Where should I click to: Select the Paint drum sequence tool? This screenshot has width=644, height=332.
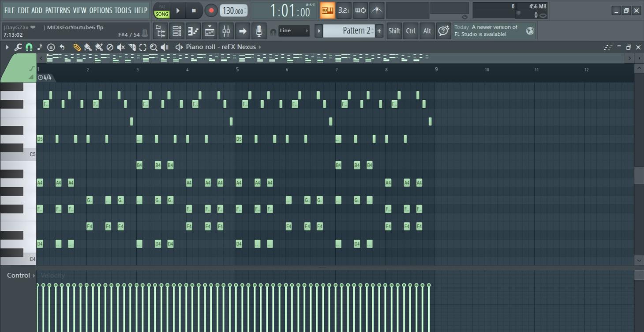[x=99, y=47]
